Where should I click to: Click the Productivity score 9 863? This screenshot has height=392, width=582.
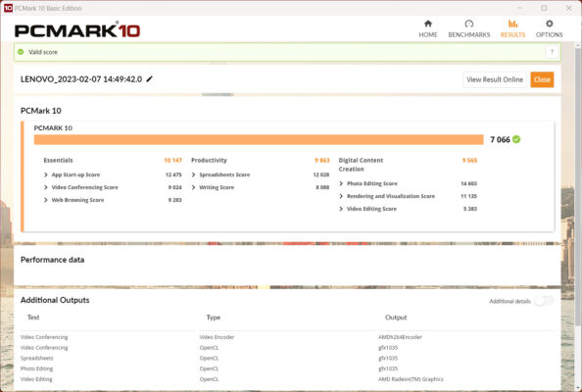point(321,160)
